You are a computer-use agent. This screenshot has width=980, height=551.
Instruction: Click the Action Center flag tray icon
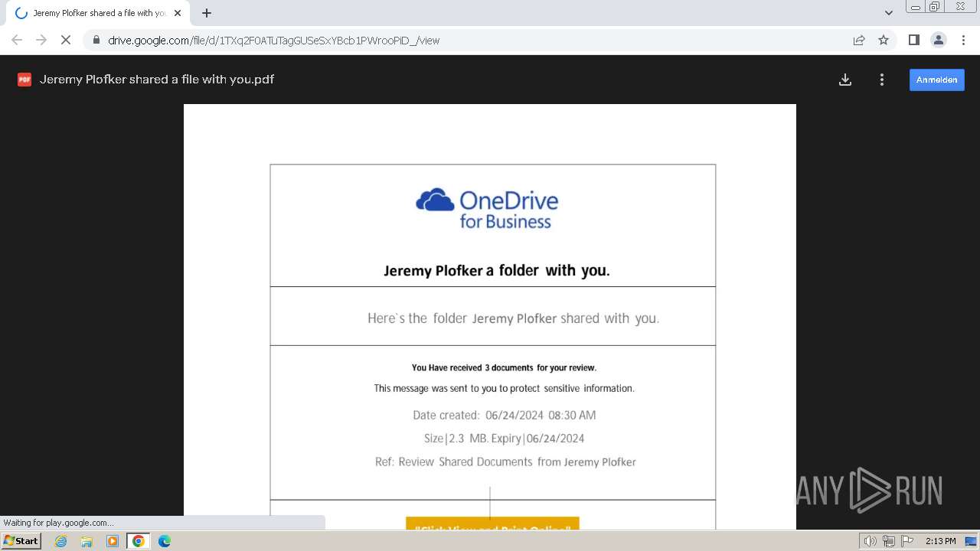point(907,541)
